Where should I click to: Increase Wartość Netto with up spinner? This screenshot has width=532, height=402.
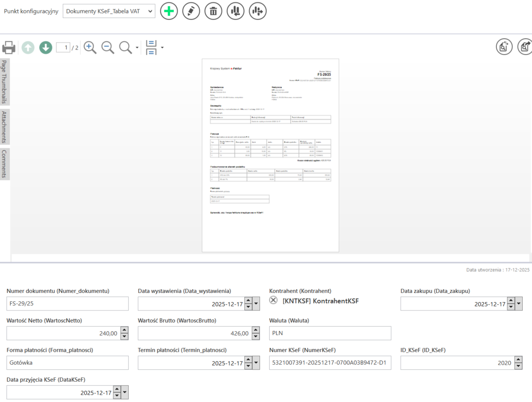coord(124,330)
